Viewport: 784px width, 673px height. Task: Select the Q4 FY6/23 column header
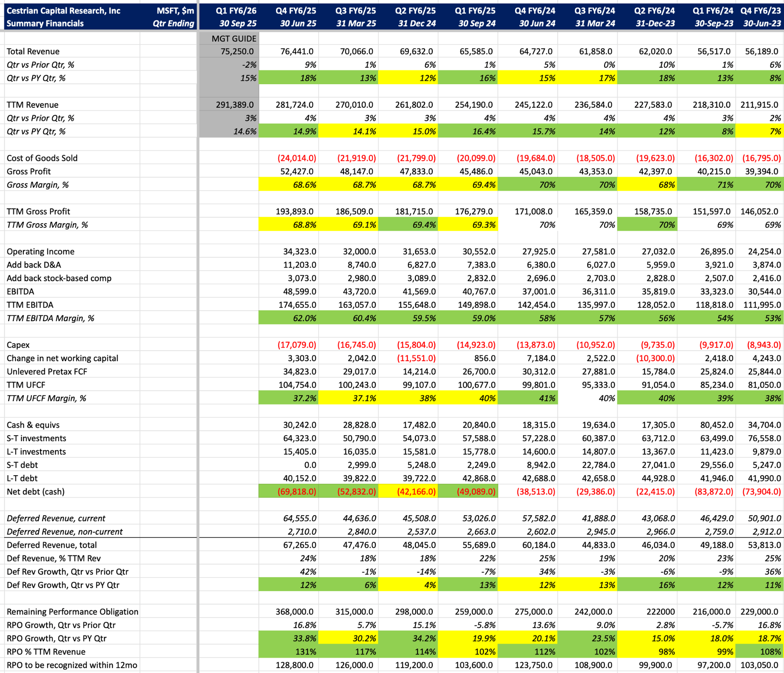(x=760, y=11)
